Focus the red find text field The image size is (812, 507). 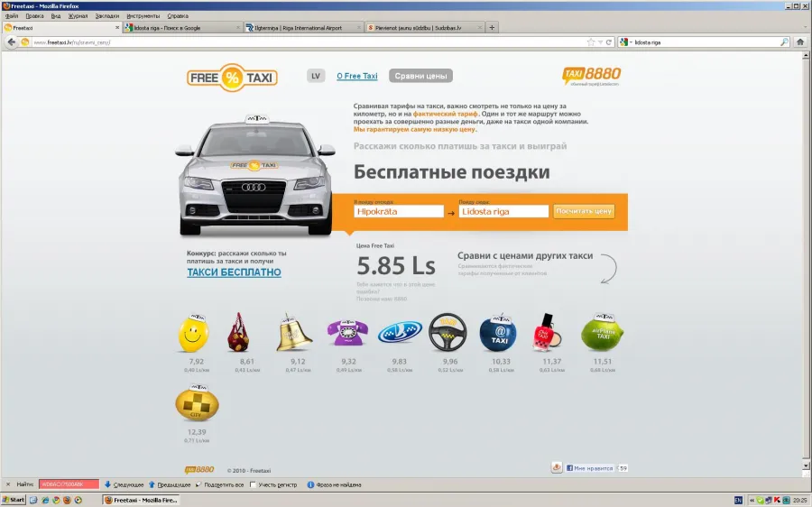(69, 484)
